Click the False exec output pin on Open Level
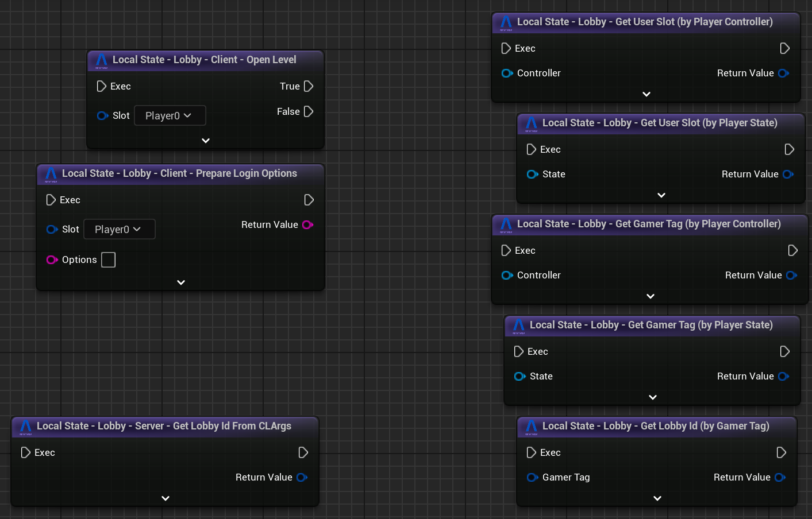 click(x=309, y=111)
